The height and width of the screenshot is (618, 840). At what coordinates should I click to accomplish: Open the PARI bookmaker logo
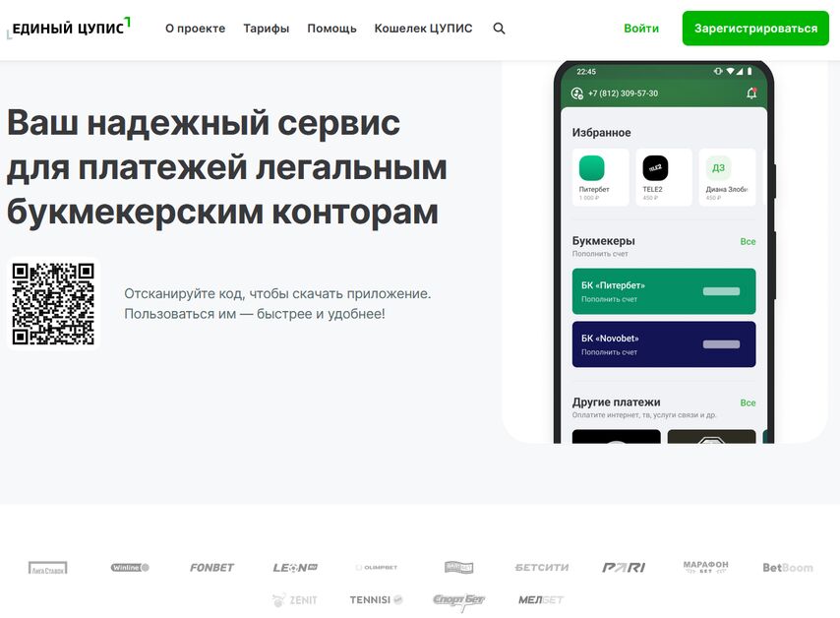(624, 567)
